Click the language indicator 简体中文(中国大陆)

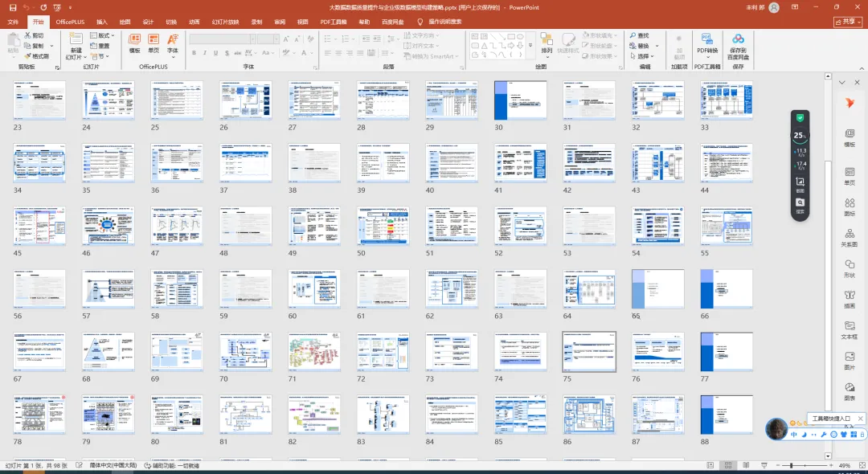(113, 466)
